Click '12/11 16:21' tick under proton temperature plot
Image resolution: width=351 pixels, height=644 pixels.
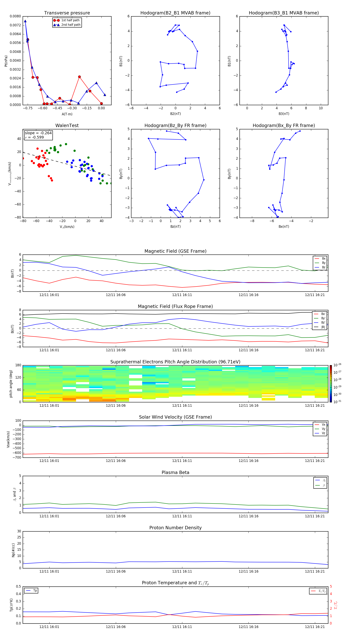point(315,627)
